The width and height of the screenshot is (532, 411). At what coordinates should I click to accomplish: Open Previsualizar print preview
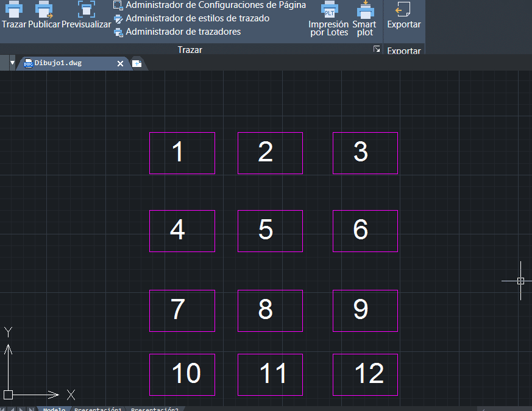(86, 14)
